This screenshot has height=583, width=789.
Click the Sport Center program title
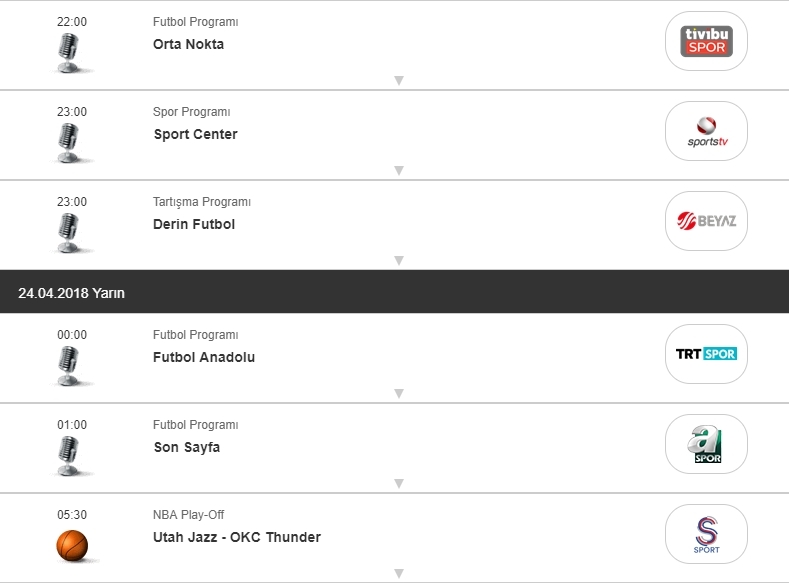point(195,134)
